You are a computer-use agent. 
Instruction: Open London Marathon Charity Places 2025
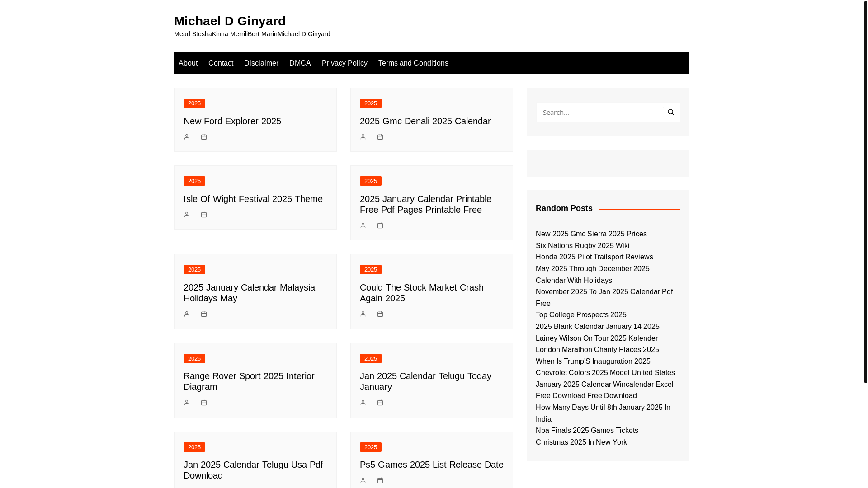click(598, 350)
